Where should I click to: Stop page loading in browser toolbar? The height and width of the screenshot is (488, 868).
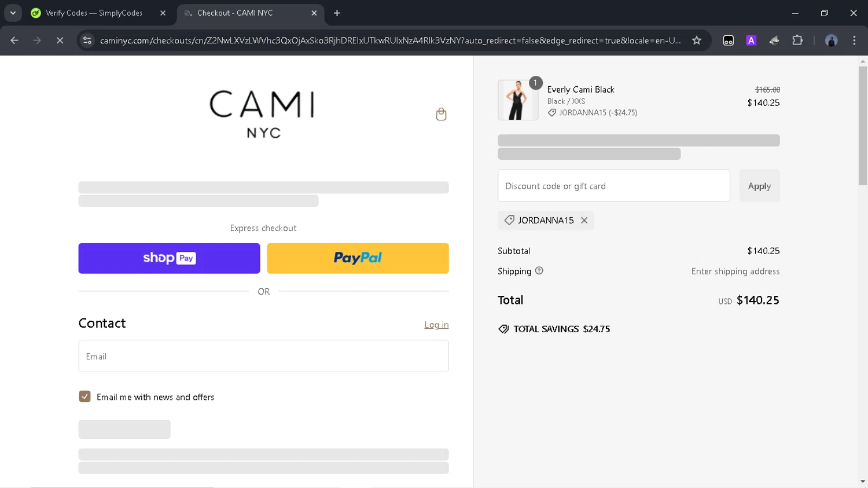pyautogui.click(x=60, y=41)
